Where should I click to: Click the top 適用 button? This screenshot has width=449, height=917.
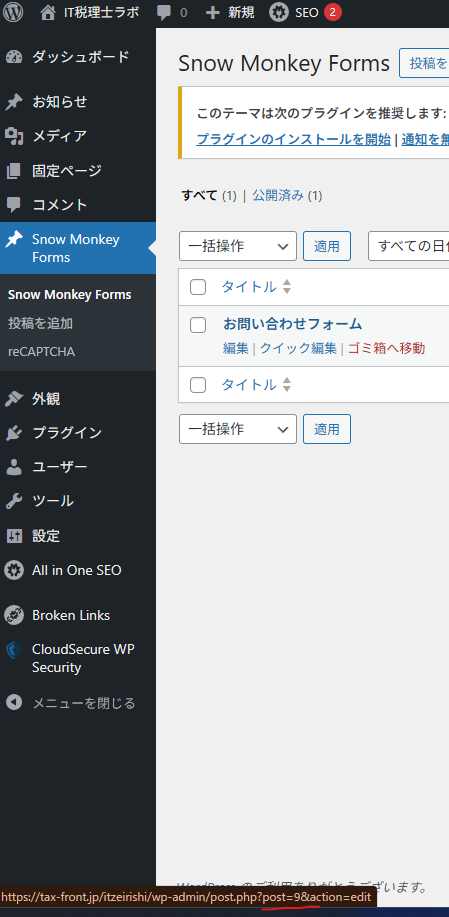coord(327,246)
